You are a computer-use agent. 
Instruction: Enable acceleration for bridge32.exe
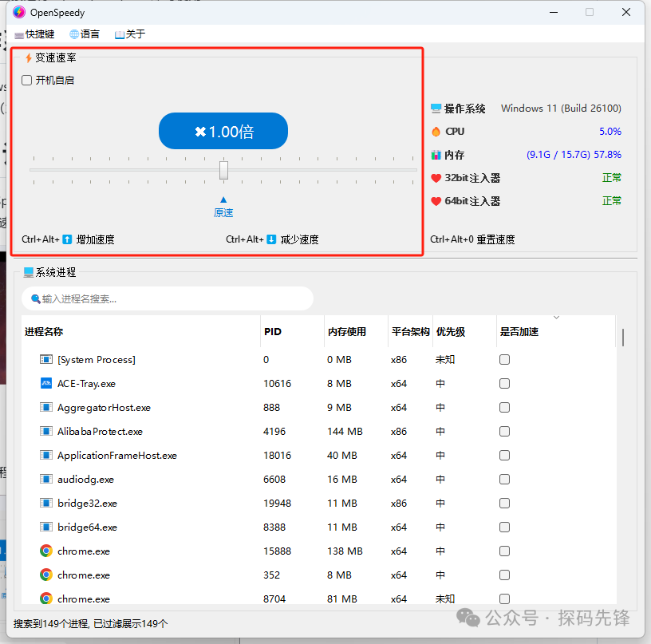coord(504,504)
